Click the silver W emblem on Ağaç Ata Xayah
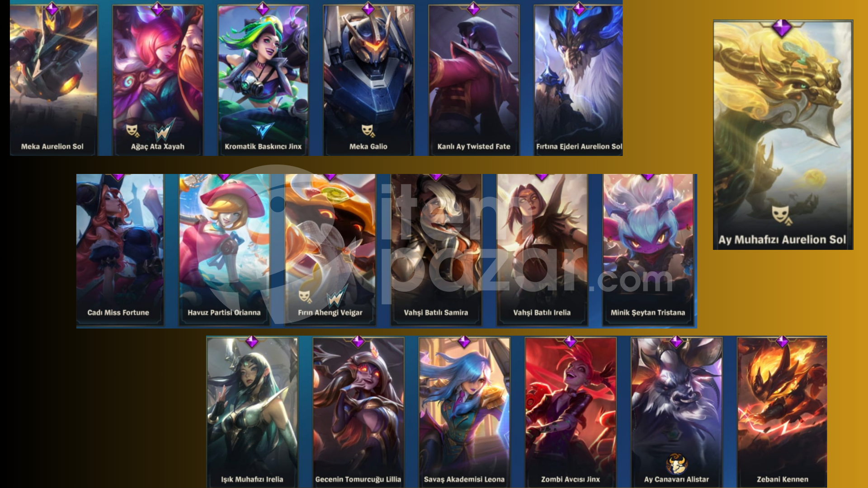Screen dimensions: 868x488 coord(164,130)
